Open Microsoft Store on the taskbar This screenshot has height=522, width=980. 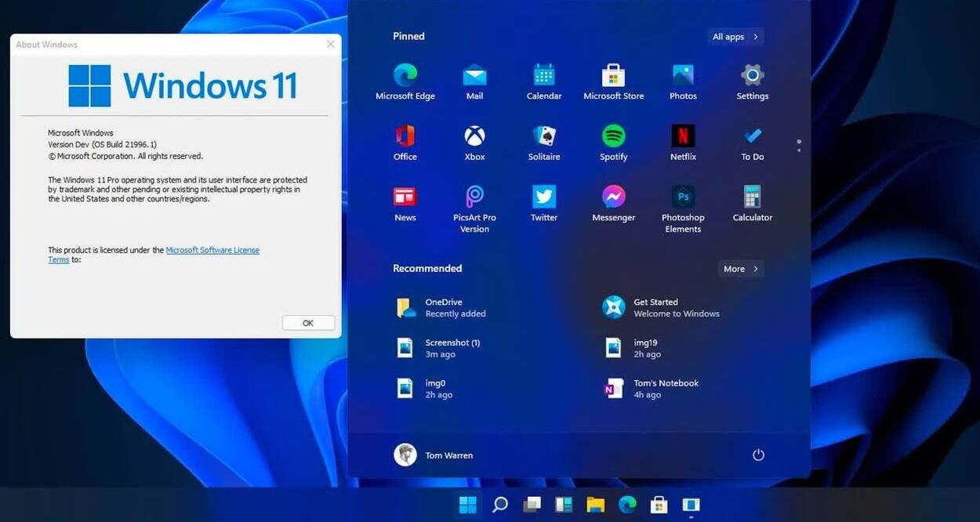click(659, 505)
